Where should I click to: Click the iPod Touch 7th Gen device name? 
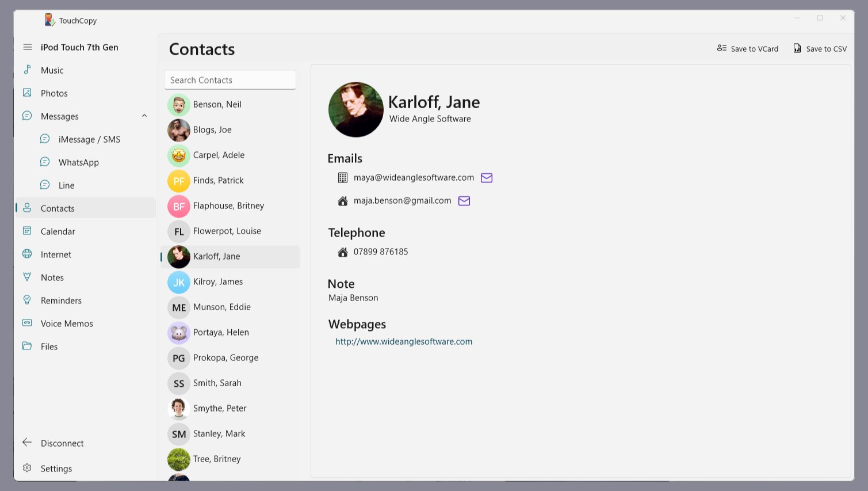(x=79, y=47)
